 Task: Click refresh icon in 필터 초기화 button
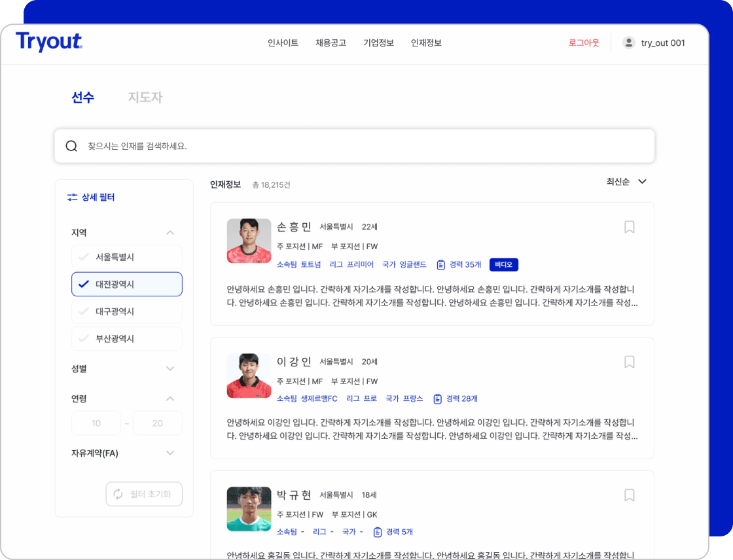tap(118, 494)
